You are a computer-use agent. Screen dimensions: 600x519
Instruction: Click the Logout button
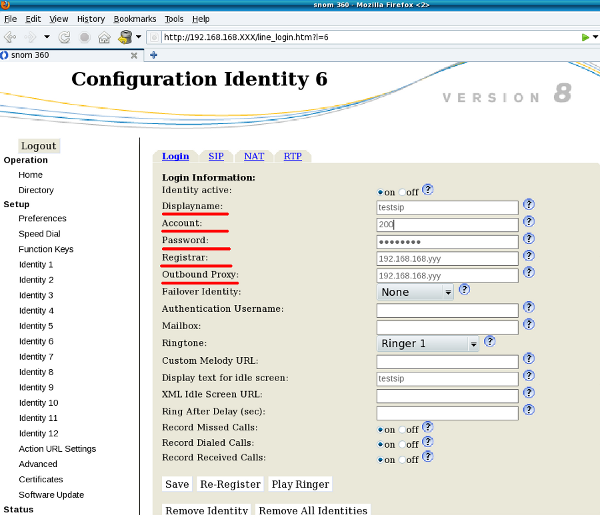tap(39, 146)
